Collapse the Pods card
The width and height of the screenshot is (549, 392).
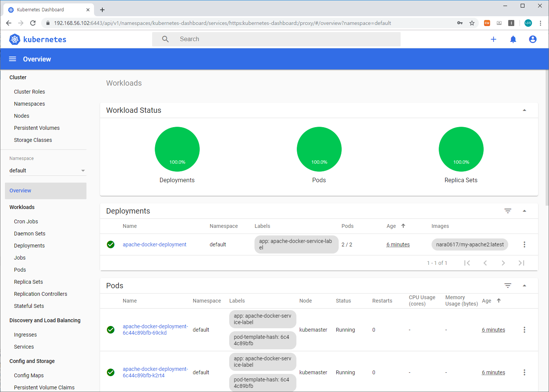click(x=524, y=286)
